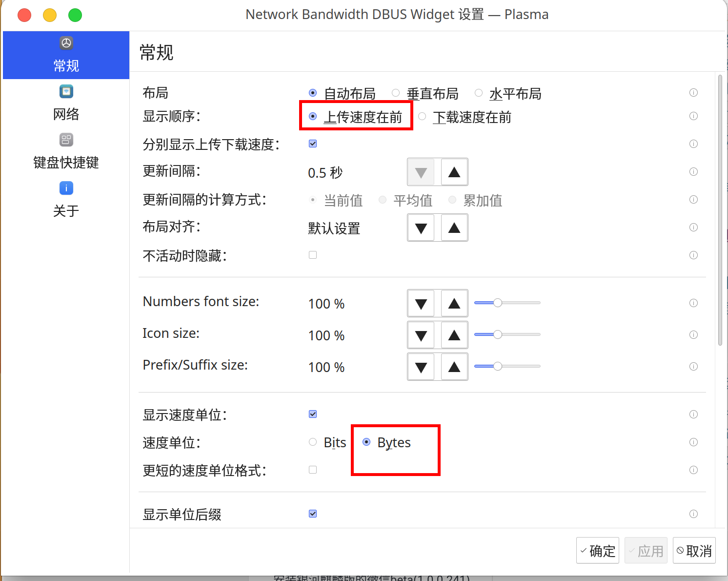Select 自动布局 radio option
Screen dimensions: 728x581
click(x=342, y=93)
